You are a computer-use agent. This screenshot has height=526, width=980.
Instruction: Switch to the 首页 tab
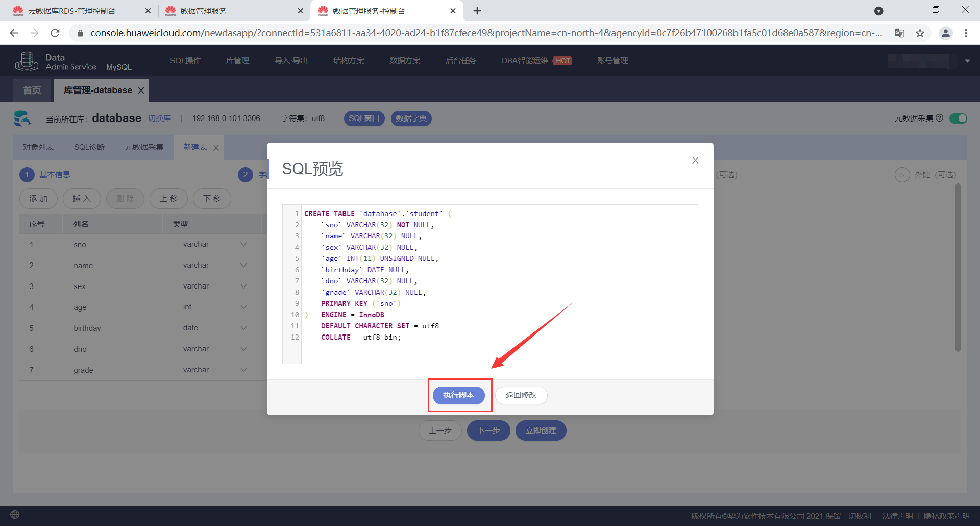point(32,90)
